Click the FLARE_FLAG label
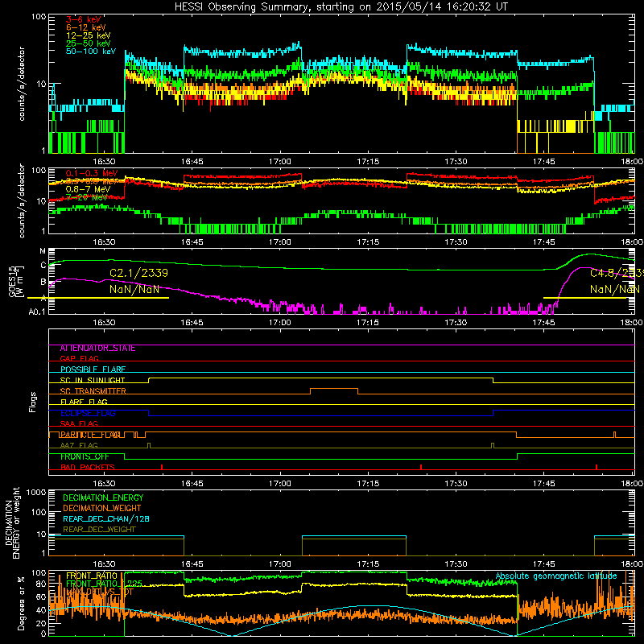The height and width of the screenshot is (644, 644). [x=84, y=402]
